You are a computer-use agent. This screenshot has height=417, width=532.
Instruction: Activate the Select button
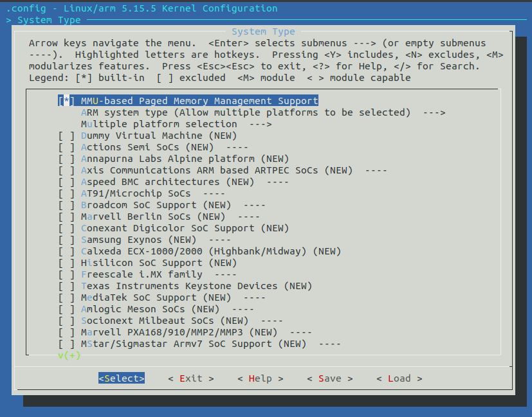coord(122,378)
